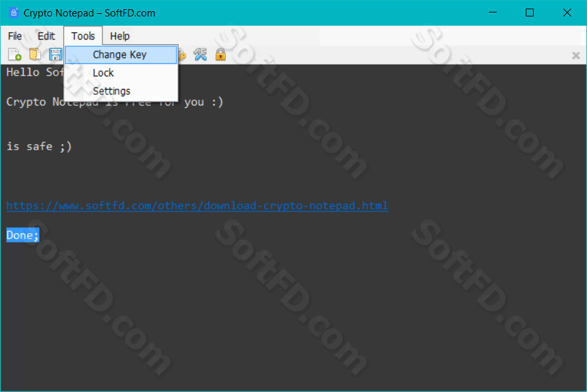The width and height of the screenshot is (587, 392).
Task: Open the File menu
Action: coord(15,36)
